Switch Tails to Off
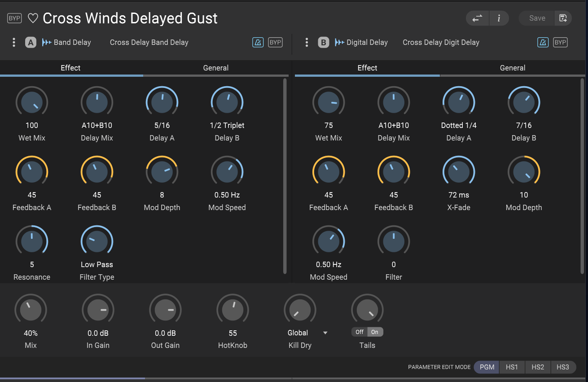The image size is (588, 382). click(x=360, y=332)
